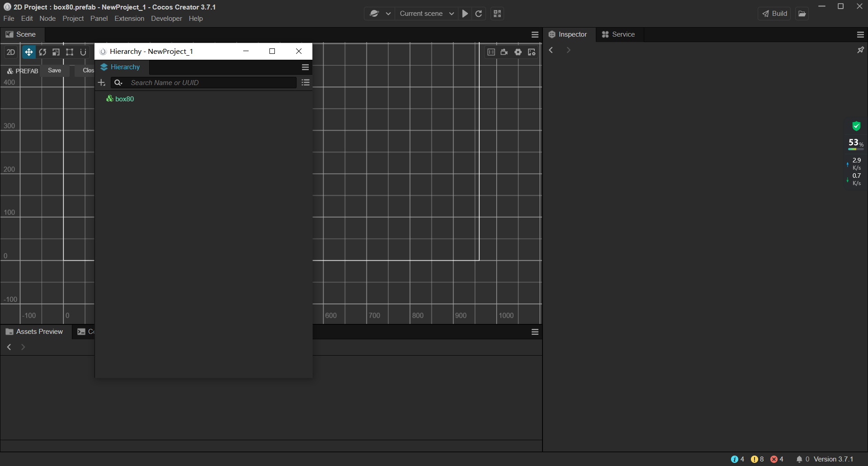The image size is (868, 466).
Task: Click the PREFAB label in scene view
Action: 23,71
